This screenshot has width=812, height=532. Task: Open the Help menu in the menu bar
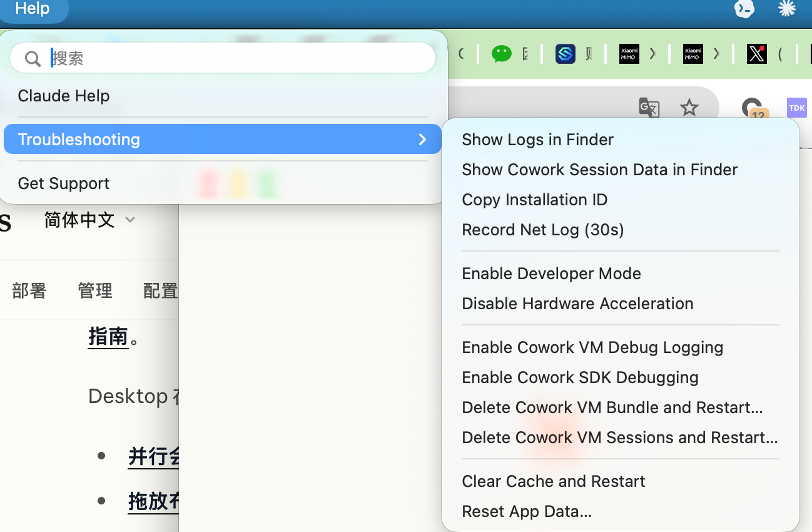(32, 9)
